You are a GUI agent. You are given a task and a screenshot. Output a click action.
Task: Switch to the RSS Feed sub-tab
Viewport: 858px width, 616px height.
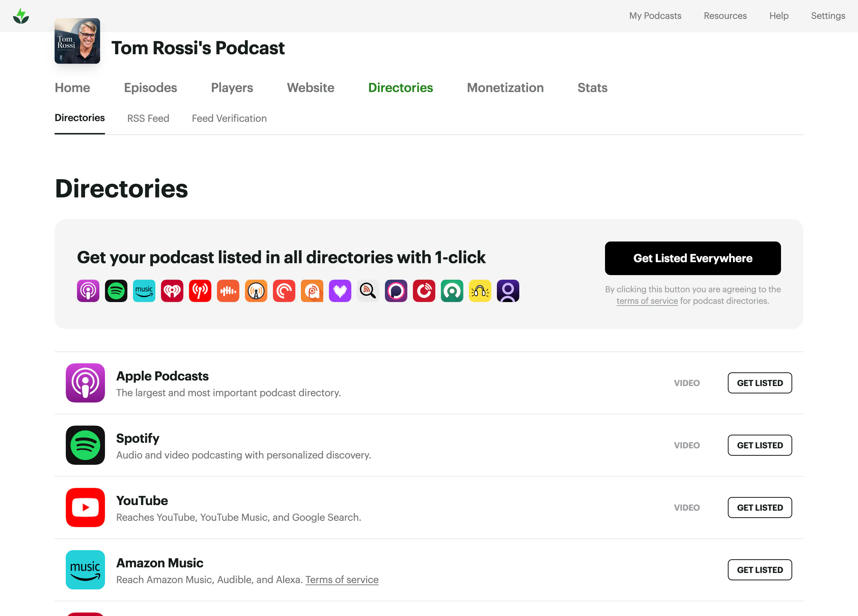click(148, 118)
